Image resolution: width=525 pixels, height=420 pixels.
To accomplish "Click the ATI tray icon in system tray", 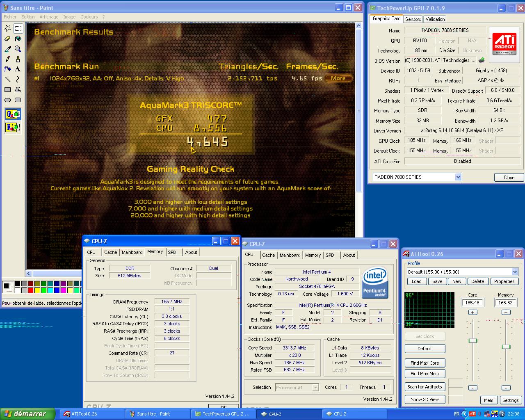I will [472, 414].
